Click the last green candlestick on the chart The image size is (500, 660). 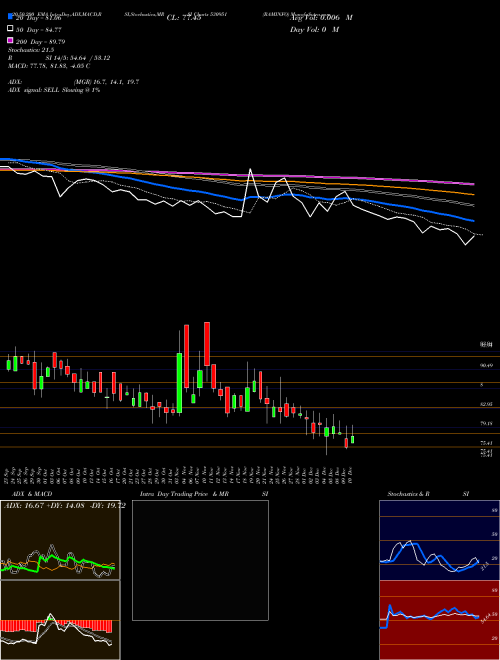[x=352, y=439]
